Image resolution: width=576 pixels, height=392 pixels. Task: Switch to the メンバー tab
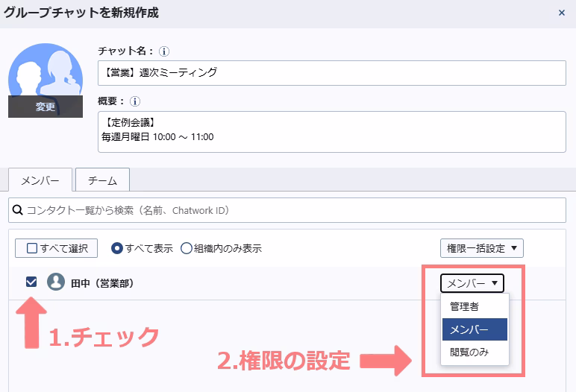[40, 180]
